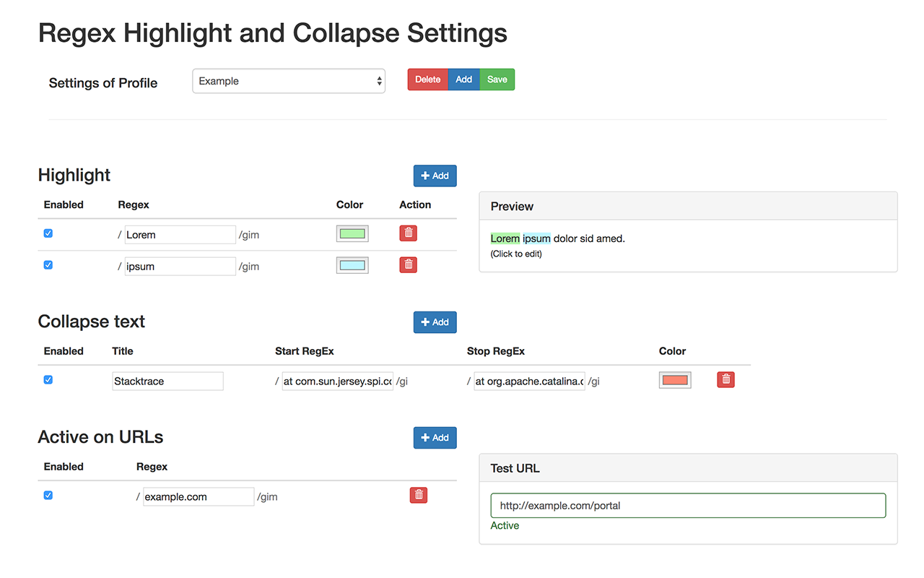Disable the example.com URL rule checkbox

click(48, 495)
